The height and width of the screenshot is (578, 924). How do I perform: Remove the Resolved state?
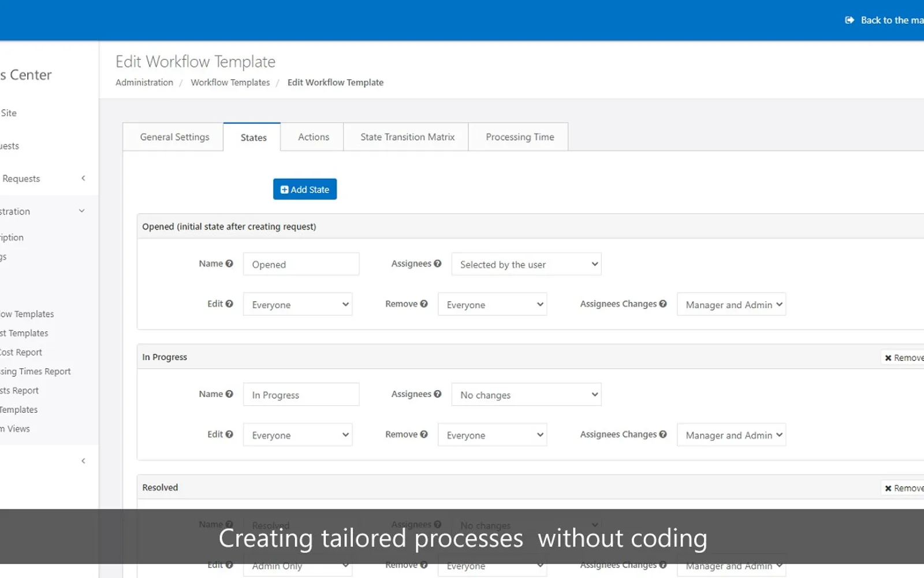click(903, 488)
